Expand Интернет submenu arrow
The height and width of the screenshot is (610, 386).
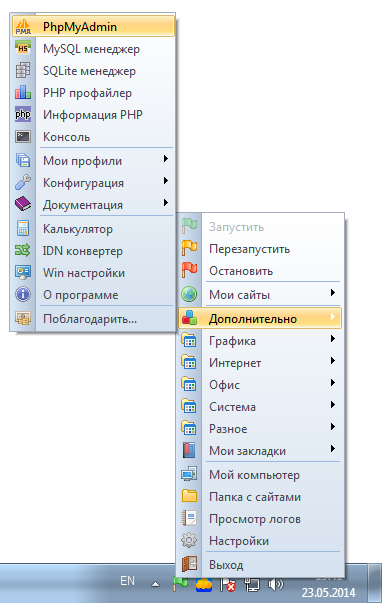[333, 361]
